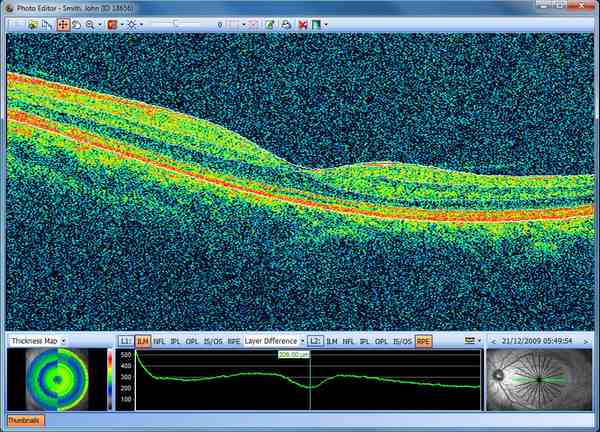Viewport: 600px width, 432px height.
Task: Click the L2: layer label button
Action: pyautogui.click(x=315, y=341)
